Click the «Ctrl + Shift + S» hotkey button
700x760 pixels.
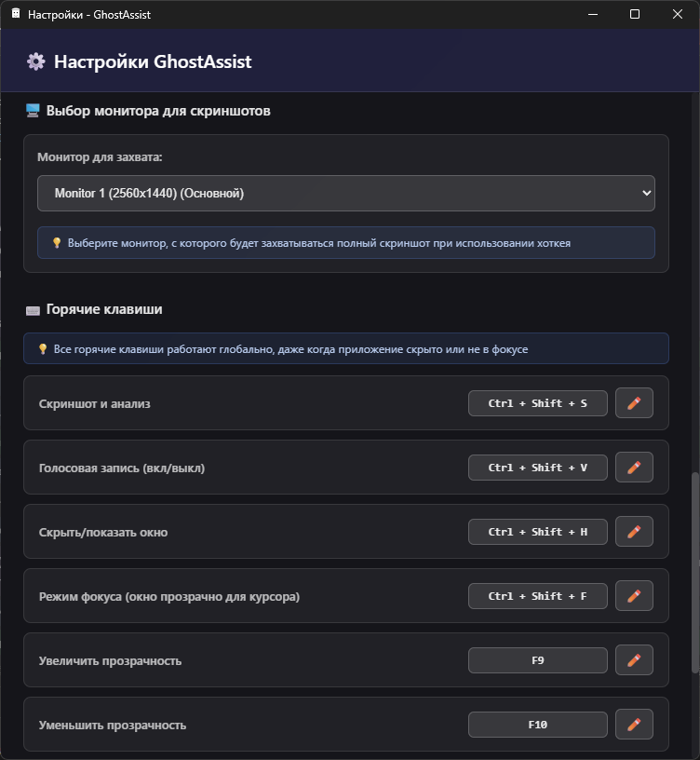tap(537, 402)
